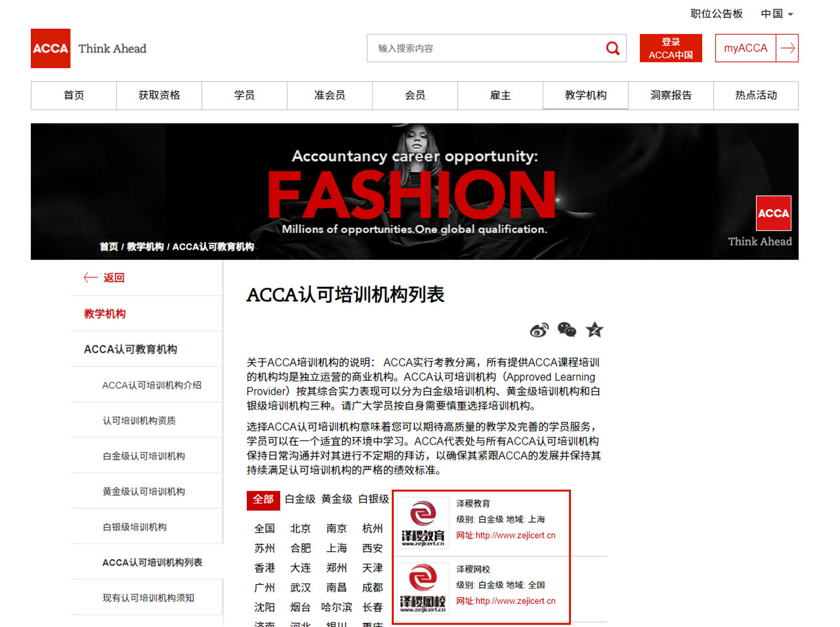Select ACCA认可教育机构 in the sidebar
This screenshot has width=840, height=627.
pos(131,349)
